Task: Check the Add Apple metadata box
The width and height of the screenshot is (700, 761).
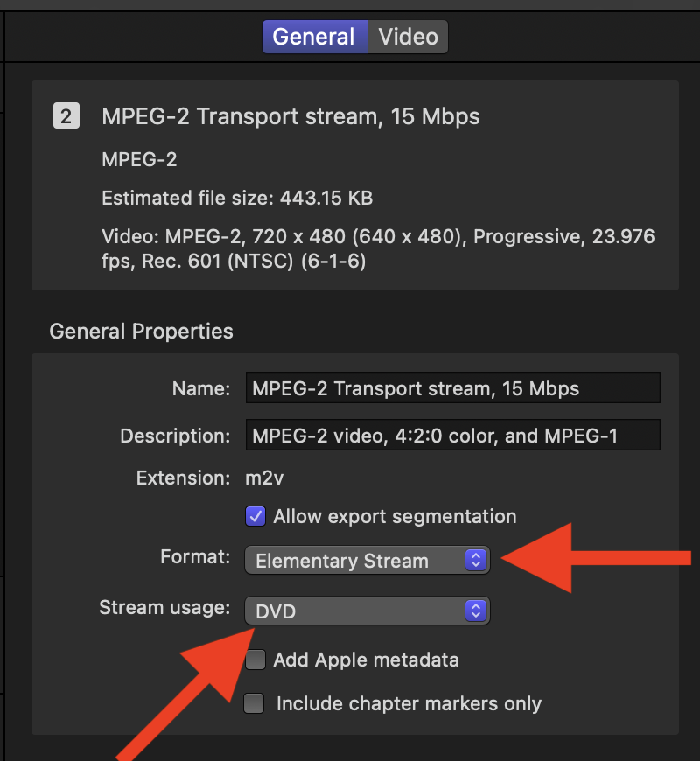Action: click(x=255, y=660)
